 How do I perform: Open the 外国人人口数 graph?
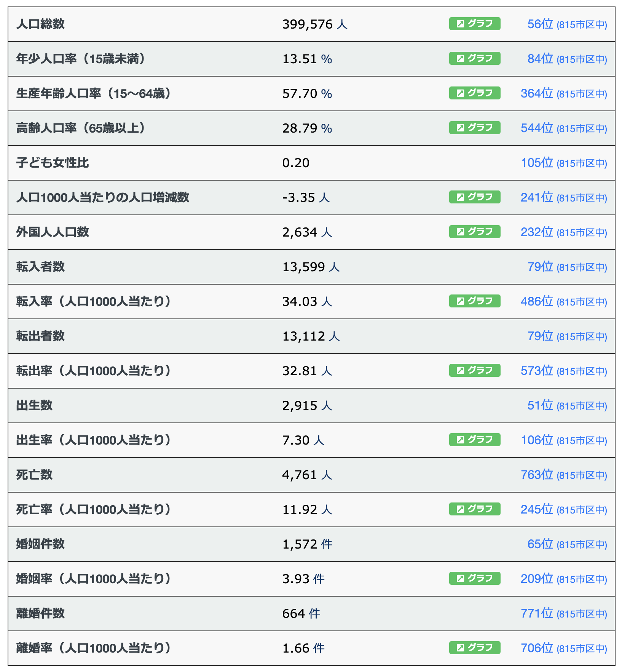(x=474, y=232)
